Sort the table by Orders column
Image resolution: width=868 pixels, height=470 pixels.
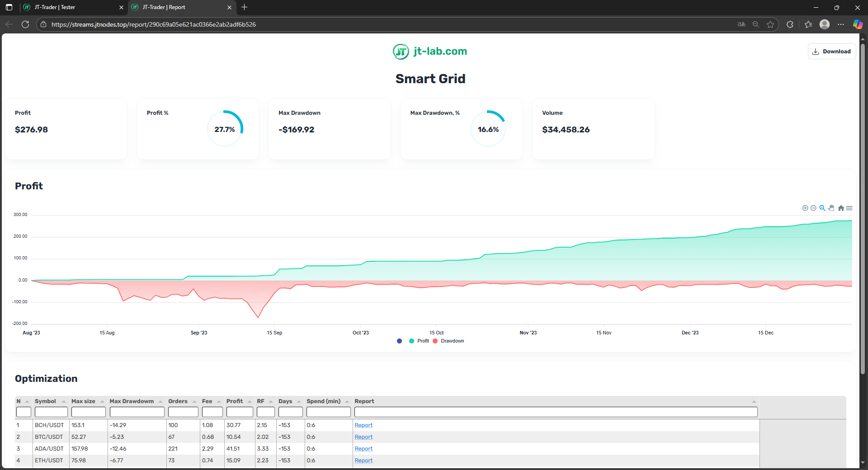coord(178,401)
